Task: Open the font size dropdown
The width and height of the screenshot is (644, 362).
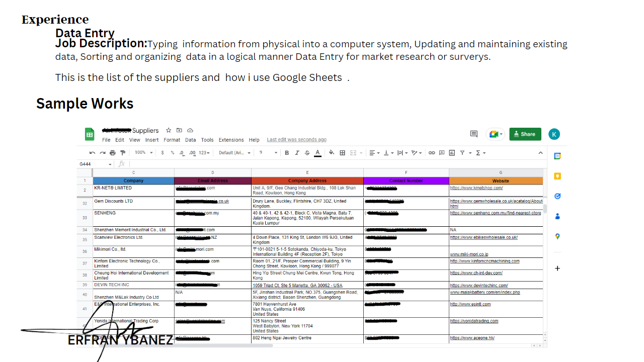Action: click(269, 153)
